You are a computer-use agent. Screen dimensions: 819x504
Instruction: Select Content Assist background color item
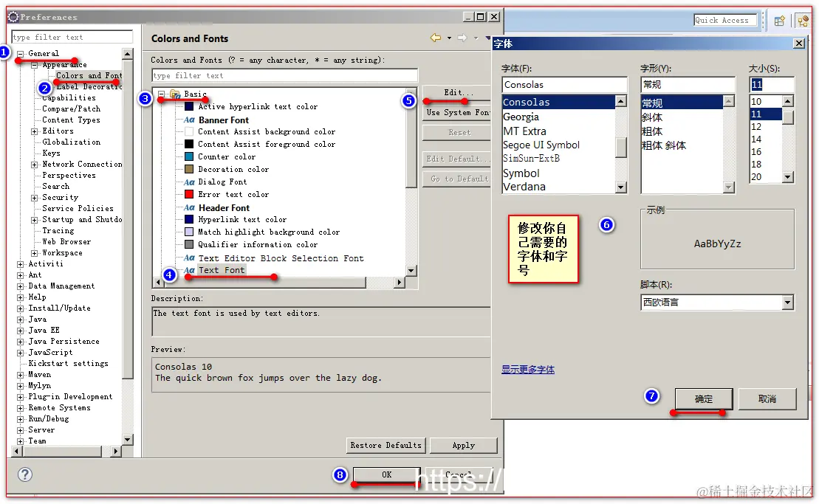(x=267, y=131)
